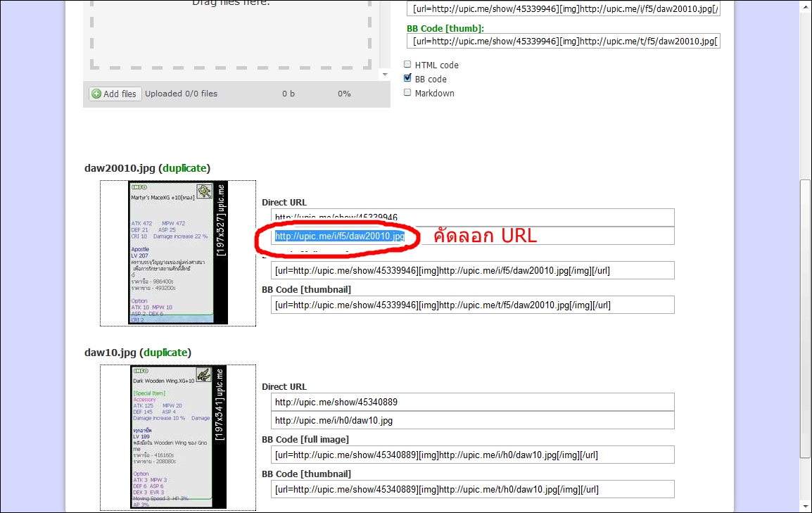Viewport: 812px width, 513px height.
Task: Select the top BB Code thumb field
Action: (564, 41)
